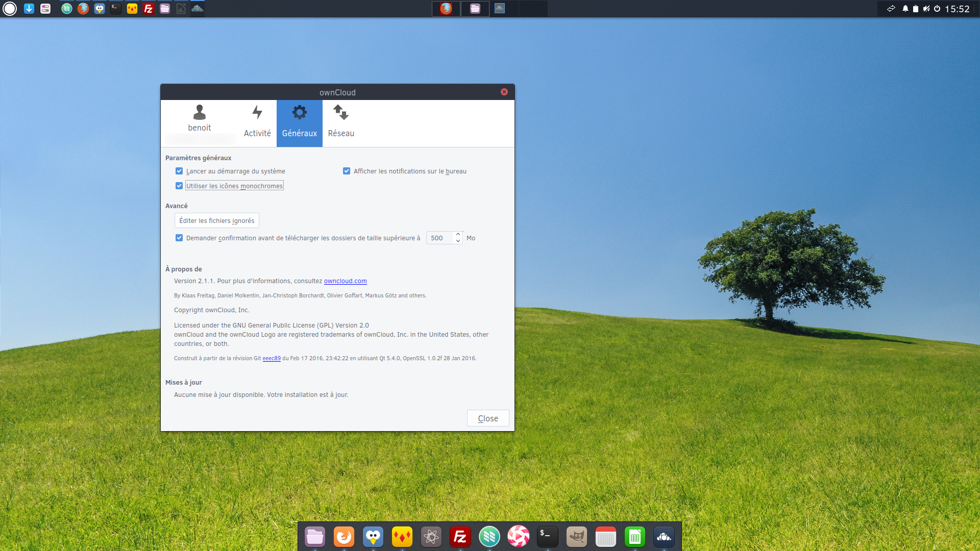This screenshot has height=551, width=980.
Task: Click Éditer les fichiers ignorés button
Action: (217, 220)
